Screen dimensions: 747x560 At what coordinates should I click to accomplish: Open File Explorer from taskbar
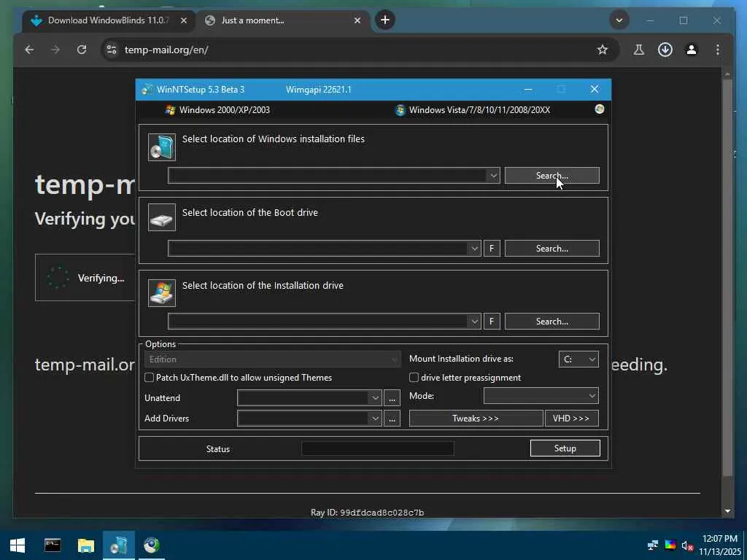tap(86, 545)
